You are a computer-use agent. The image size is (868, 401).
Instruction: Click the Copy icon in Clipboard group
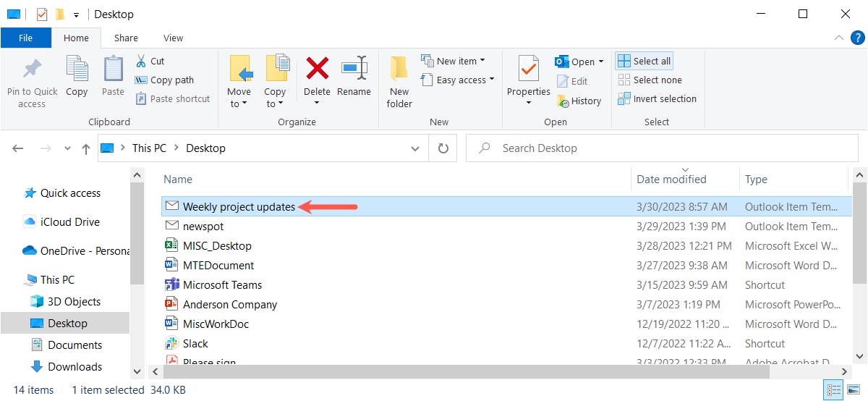(77, 69)
